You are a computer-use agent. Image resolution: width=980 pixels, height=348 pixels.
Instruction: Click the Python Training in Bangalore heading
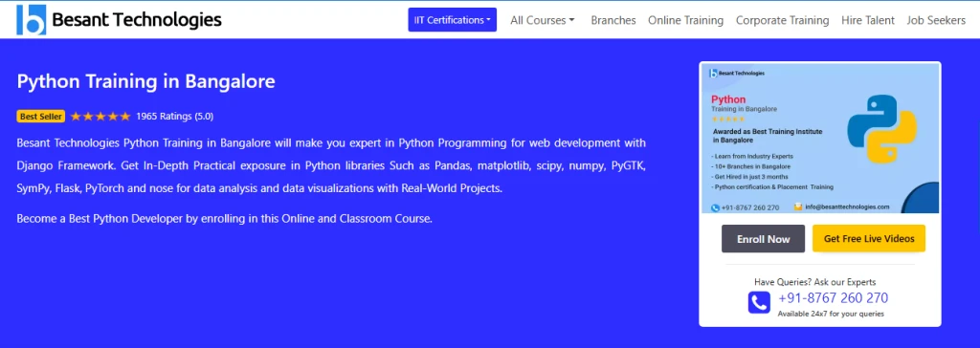coord(145,82)
